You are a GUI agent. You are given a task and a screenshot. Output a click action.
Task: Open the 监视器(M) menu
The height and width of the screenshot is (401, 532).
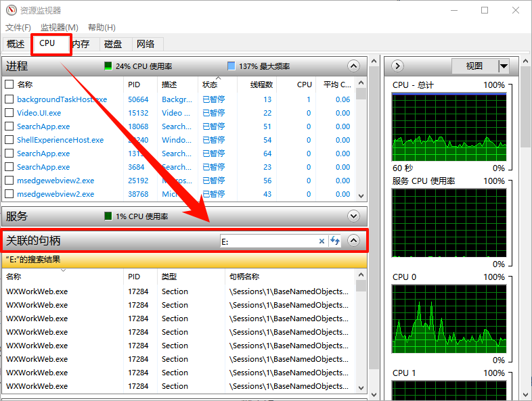(60, 28)
